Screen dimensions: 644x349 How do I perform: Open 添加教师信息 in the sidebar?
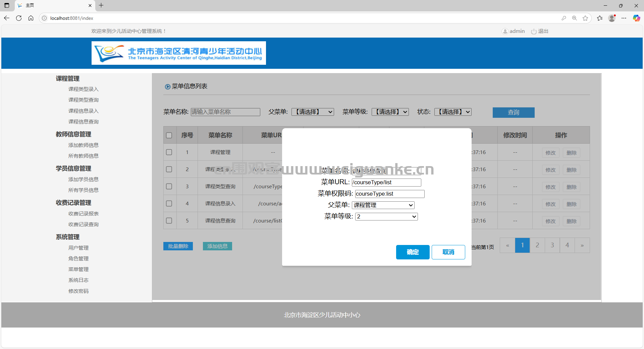click(x=84, y=145)
